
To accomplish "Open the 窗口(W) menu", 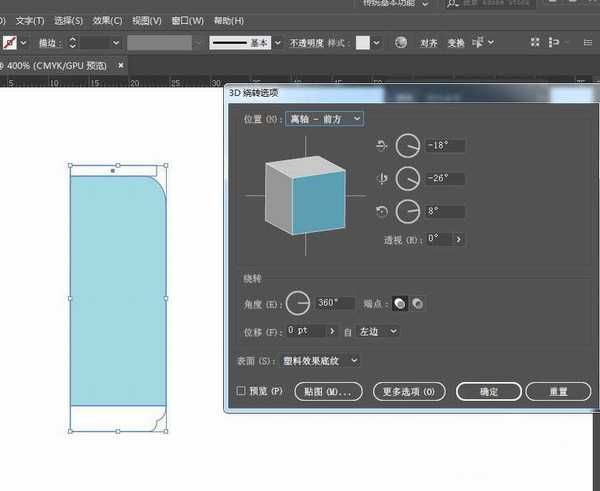I will [187, 20].
